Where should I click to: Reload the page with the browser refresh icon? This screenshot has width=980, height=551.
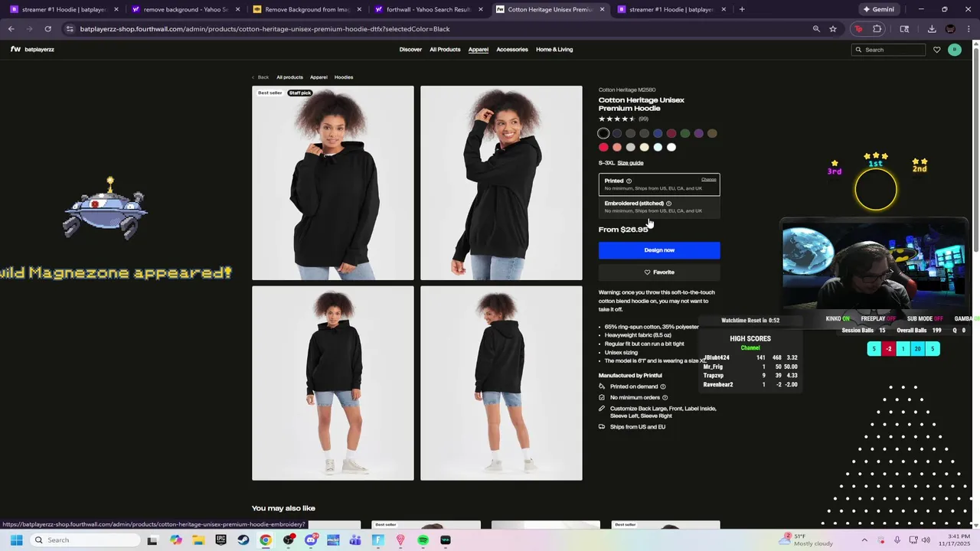pyautogui.click(x=47, y=29)
